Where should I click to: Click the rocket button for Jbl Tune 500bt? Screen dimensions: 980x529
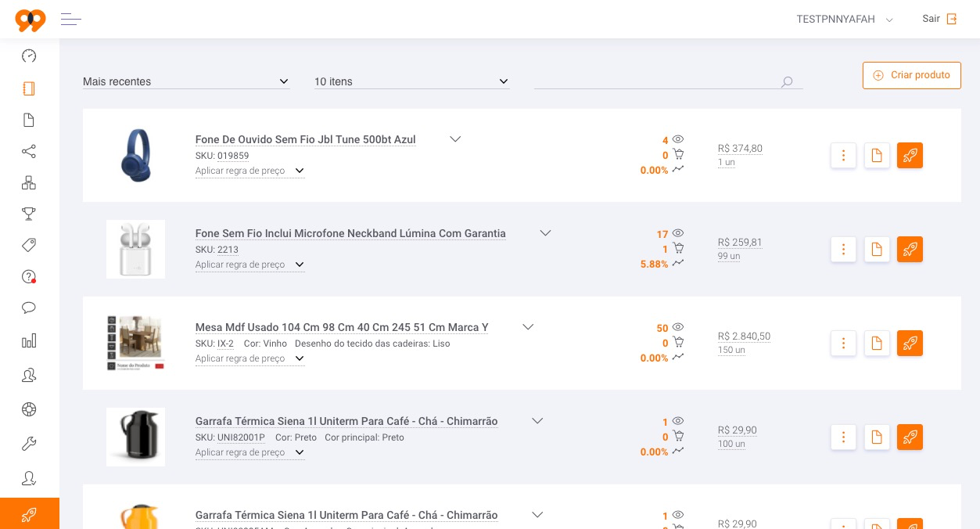(x=910, y=155)
